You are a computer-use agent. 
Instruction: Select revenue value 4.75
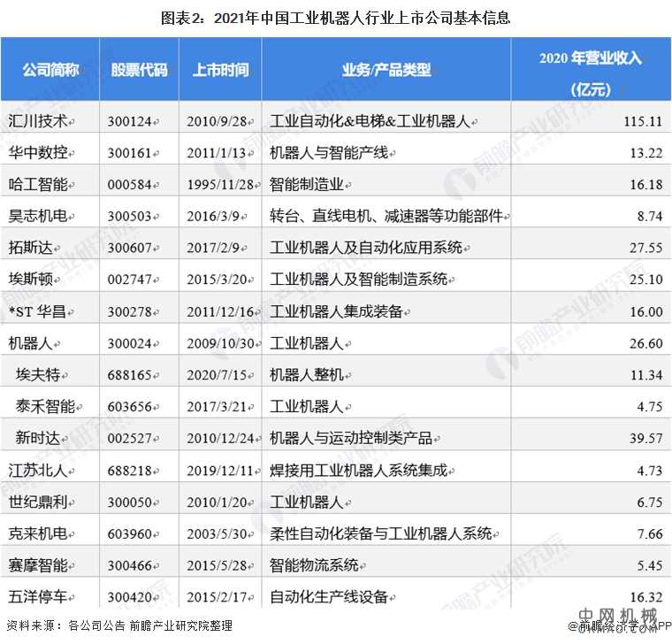click(x=650, y=407)
